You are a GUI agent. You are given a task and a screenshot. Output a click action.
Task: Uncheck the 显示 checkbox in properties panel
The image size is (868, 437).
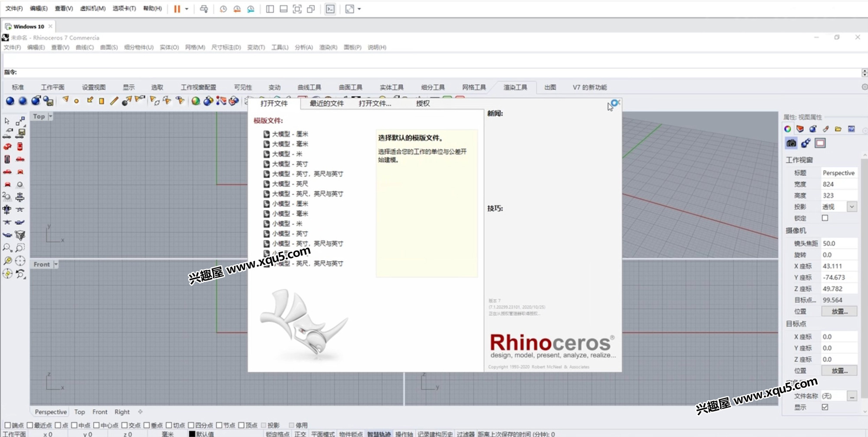point(825,407)
